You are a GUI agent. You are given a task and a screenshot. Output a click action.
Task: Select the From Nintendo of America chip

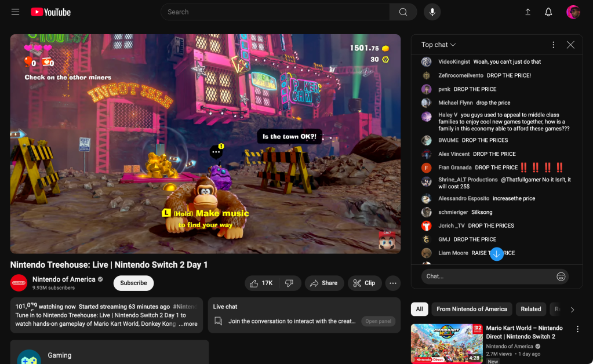471,309
